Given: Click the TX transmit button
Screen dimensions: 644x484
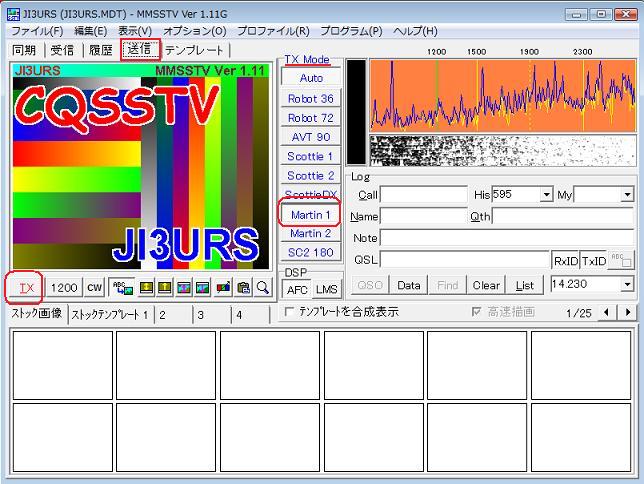Looking at the screenshot, I should point(26,288).
